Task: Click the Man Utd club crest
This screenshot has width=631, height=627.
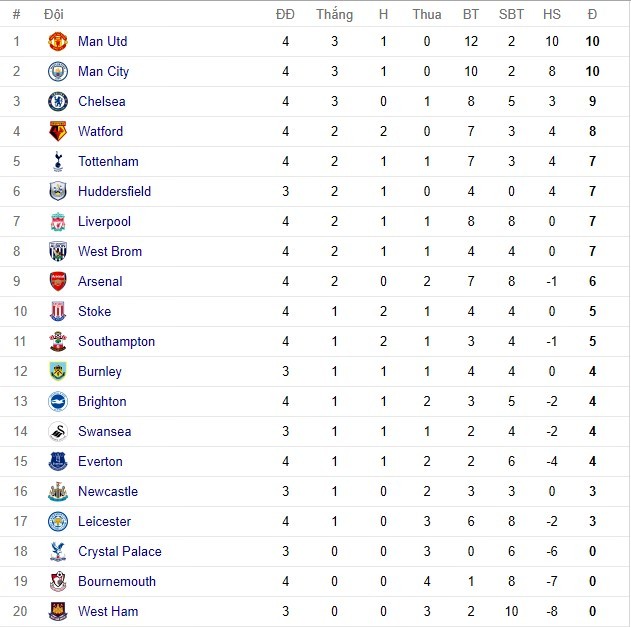Action: coord(57,41)
